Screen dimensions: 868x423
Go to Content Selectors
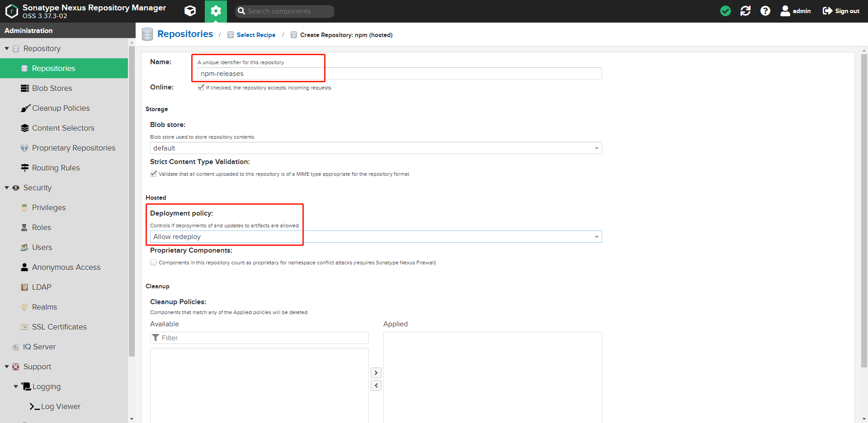tap(64, 128)
